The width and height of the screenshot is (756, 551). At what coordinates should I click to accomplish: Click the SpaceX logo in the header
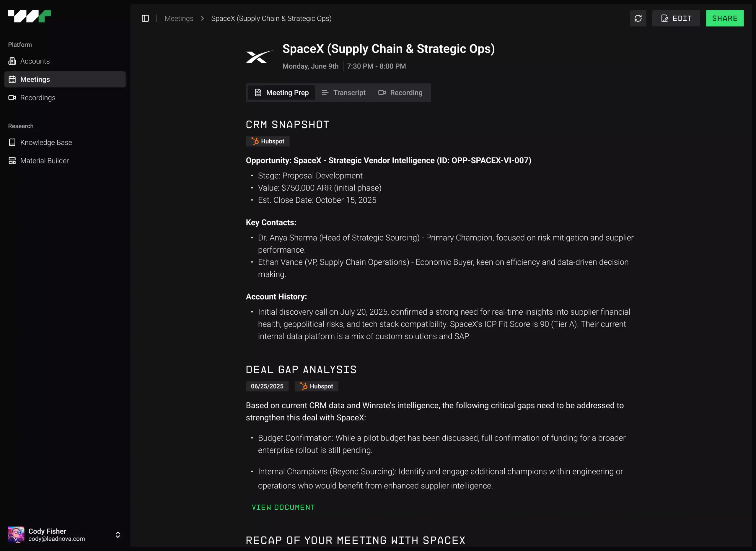[x=259, y=57]
